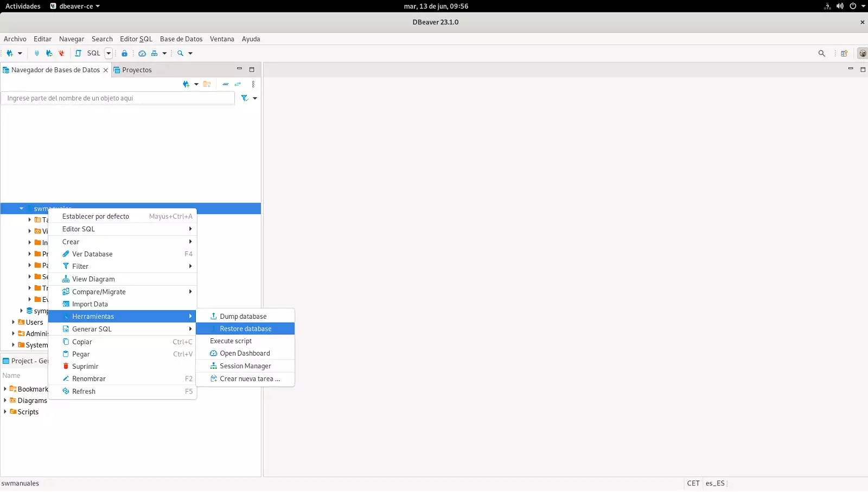The image size is (868, 492).
Task: Open the SQL dropdown arrow in toolbar
Action: (x=108, y=53)
